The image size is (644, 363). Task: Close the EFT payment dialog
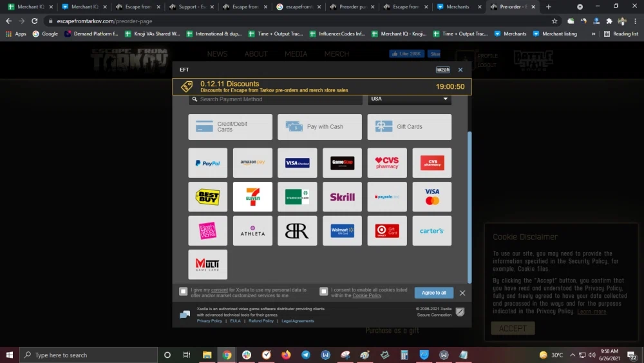tap(460, 70)
